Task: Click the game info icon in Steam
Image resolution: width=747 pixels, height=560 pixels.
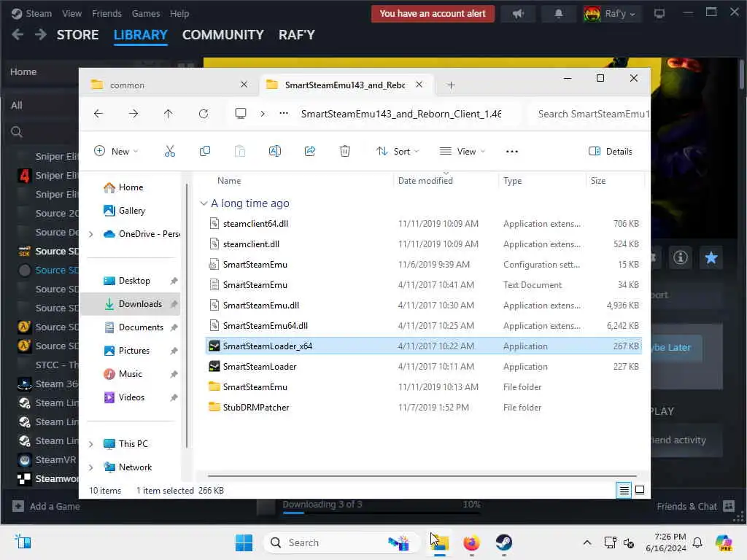Action: tap(681, 257)
